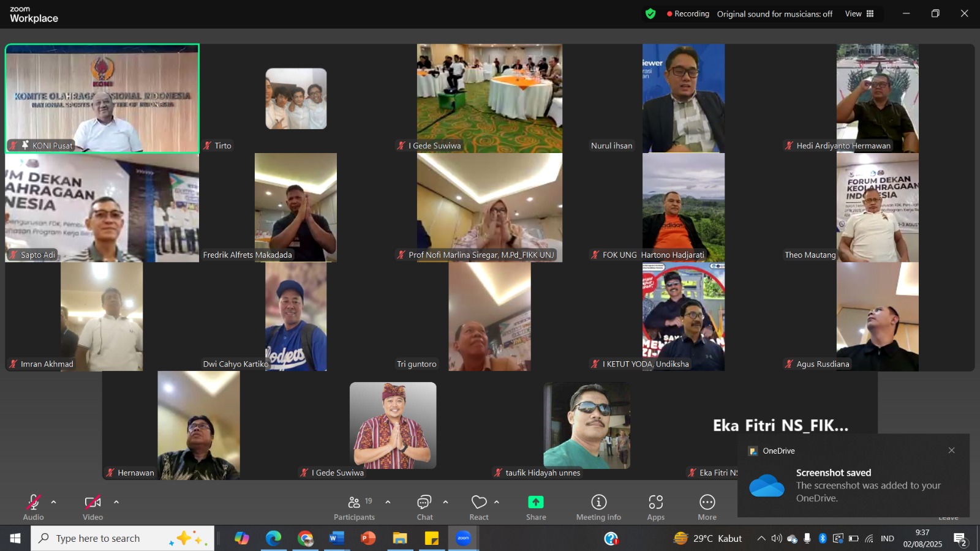Turn on camera with Video button

tap(92, 507)
